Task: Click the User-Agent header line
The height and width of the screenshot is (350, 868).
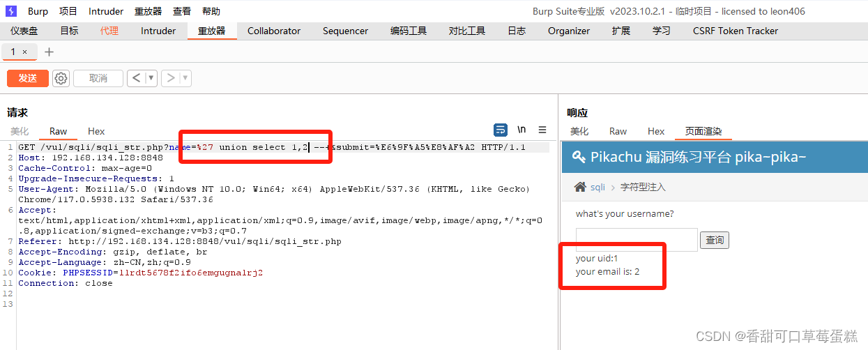Action: (x=274, y=194)
